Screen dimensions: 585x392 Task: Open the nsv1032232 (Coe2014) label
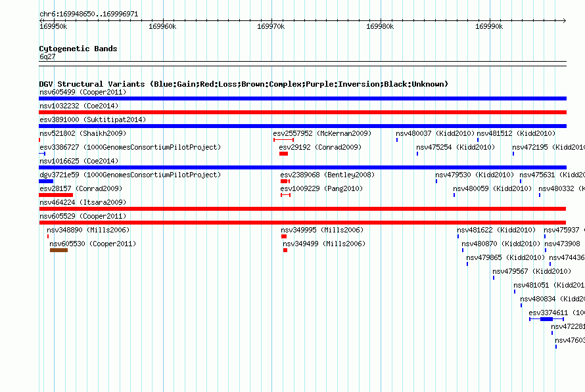pyautogui.click(x=79, y=106)
